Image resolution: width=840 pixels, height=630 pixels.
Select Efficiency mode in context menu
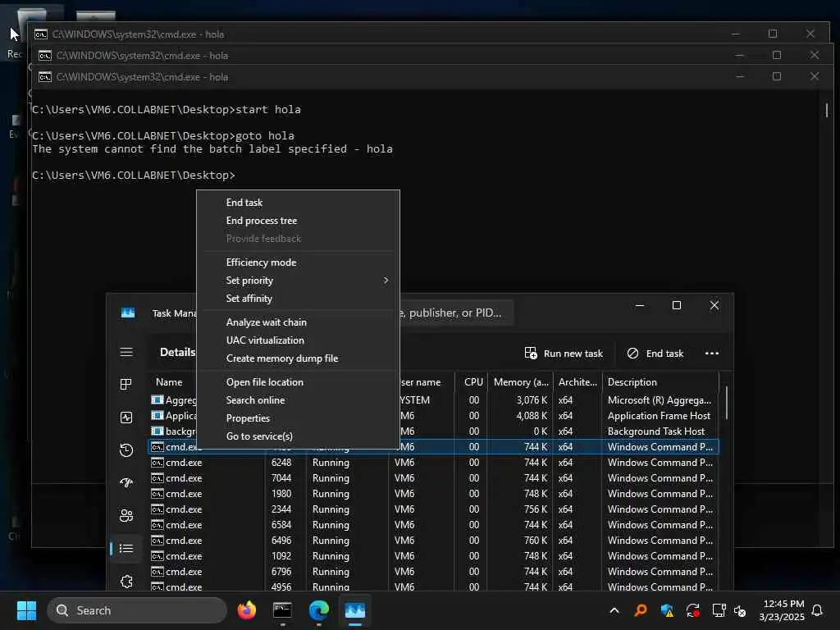pos(261,262)
